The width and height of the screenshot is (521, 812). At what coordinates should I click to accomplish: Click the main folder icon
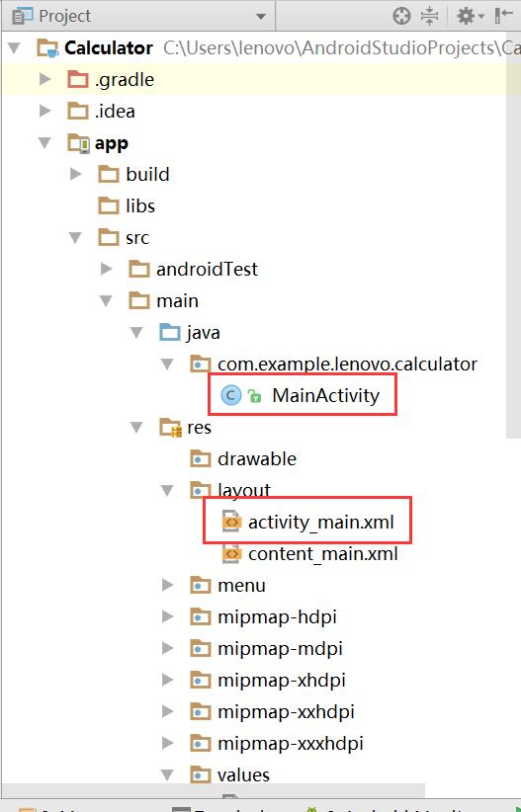139,300
